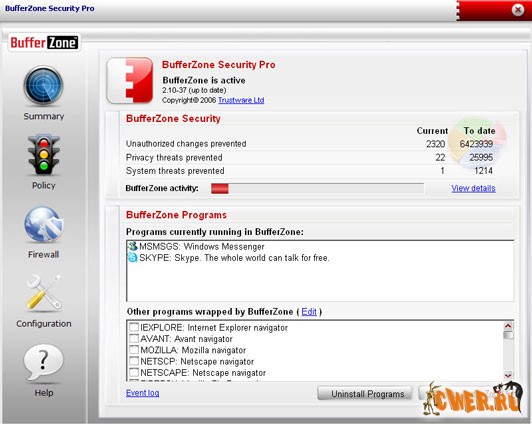
Task: Switch to the Help label
Action: coord(44,393)
